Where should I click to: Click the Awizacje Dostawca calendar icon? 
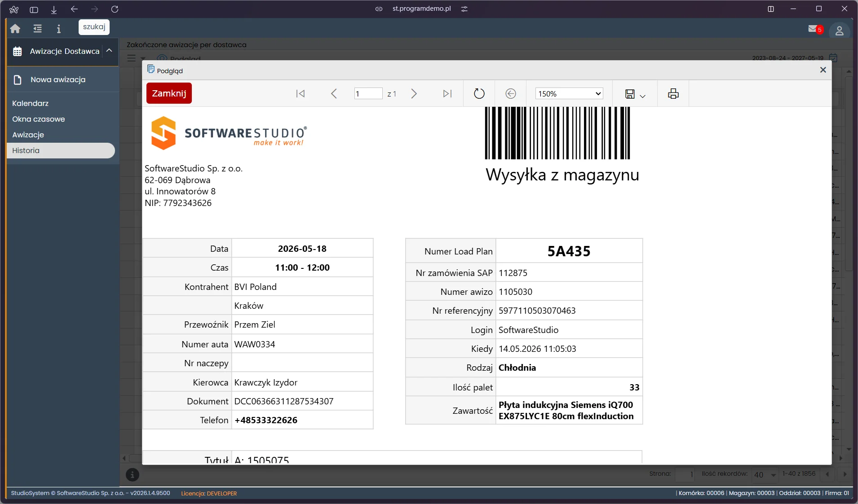tap(18, 51)
